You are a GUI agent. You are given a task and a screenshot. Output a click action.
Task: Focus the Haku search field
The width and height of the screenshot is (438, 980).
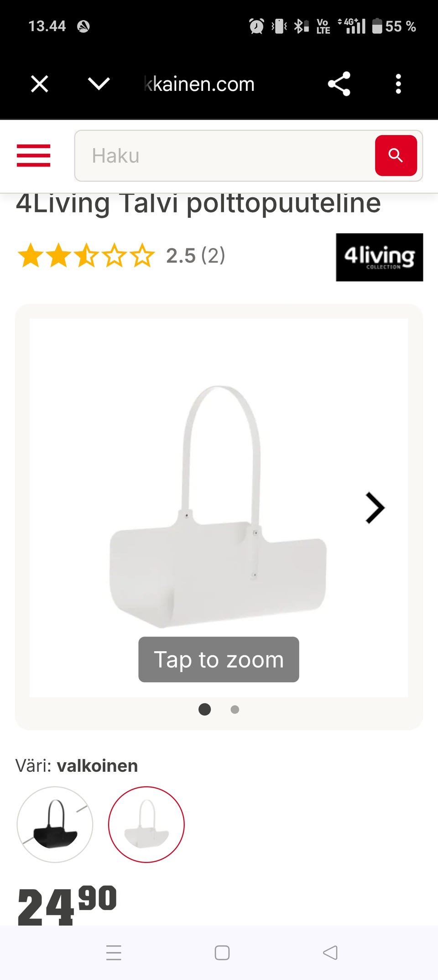224,156
